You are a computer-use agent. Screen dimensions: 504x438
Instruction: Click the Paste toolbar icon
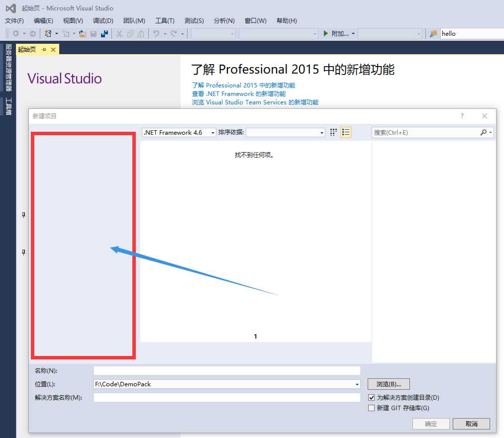tap(141, 33)
